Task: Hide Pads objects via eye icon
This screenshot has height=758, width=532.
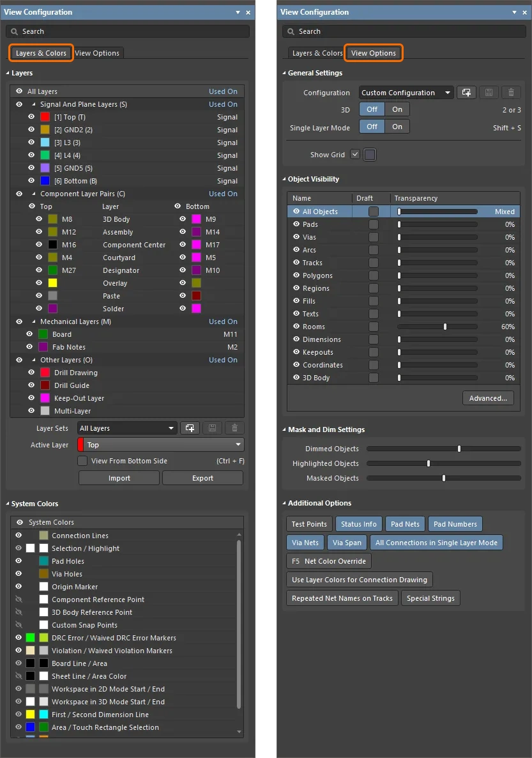Action: tap(296, 224)
